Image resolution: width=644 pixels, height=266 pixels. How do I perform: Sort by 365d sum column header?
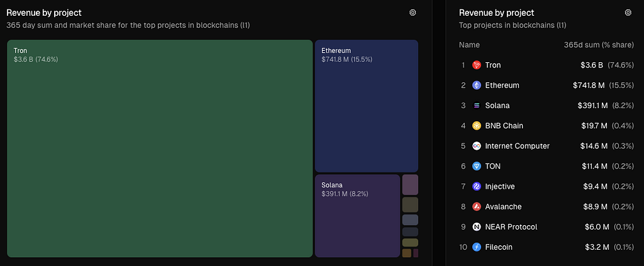coord(597,45)
